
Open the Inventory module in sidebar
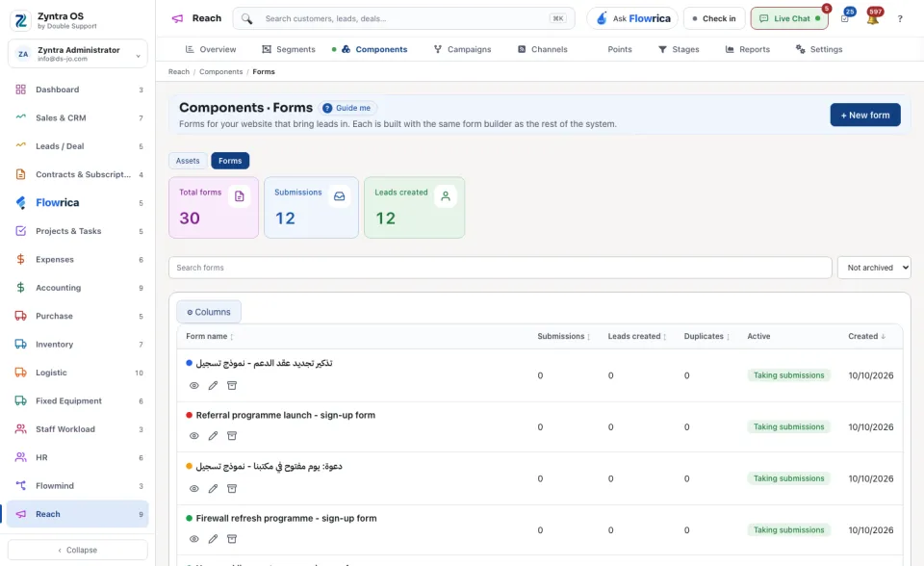(x=78, y=345)
